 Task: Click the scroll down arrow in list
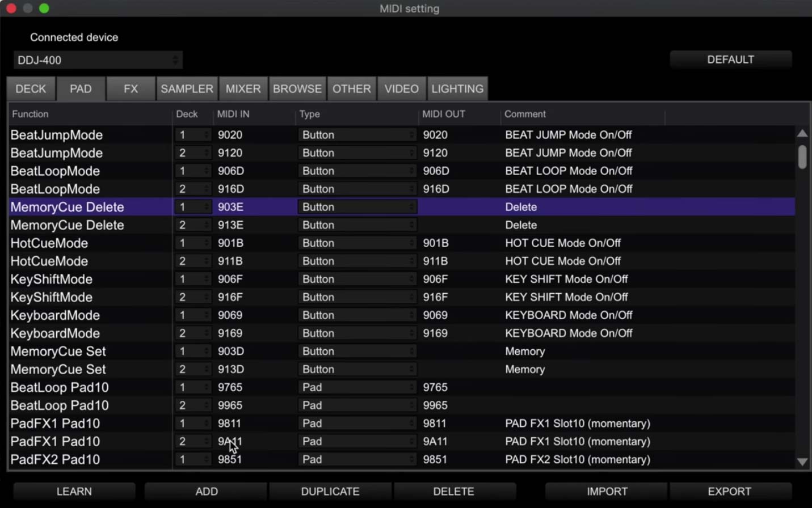[x=802, y=462]
